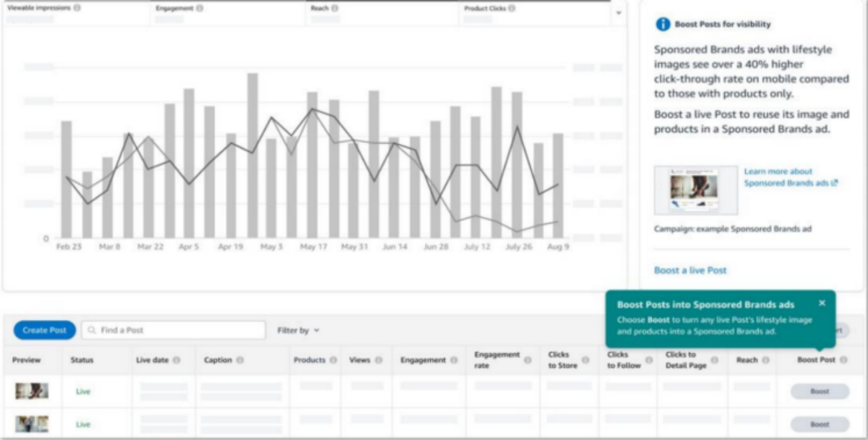Open Learn more about Sponsored Brands ads
Screen dimensions: 868x440
click(791, 177)
